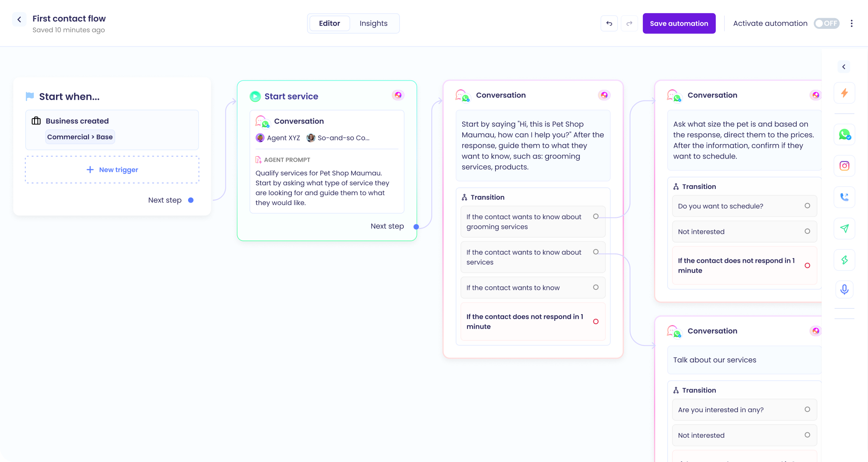This screenshot has height=462, width=868.
Task: Click the orange lightning bolt trigger icon
Action: point(844,93)
